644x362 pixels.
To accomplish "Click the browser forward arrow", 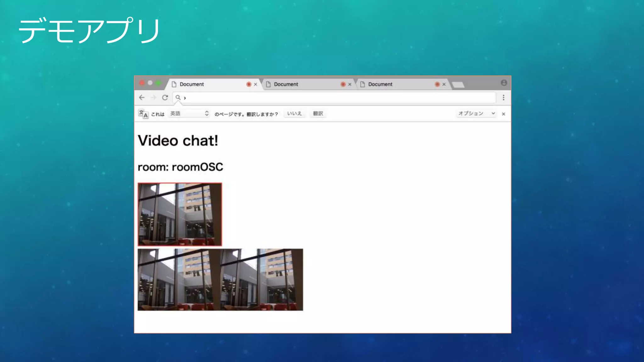I will (x=153, y=98).
